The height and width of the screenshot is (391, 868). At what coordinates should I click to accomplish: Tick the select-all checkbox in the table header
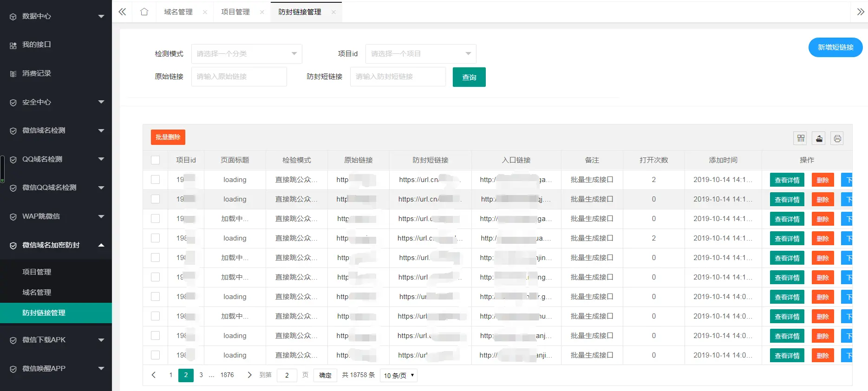155,160
